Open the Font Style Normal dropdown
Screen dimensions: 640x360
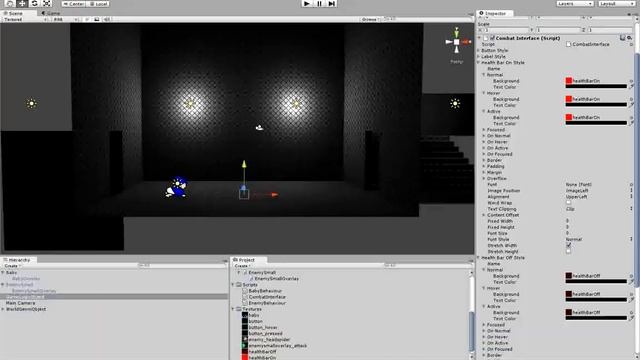(598, 239)
